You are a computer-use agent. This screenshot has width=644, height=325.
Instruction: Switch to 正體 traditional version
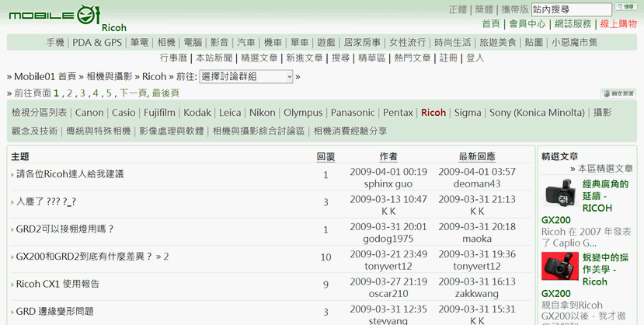click(x=458, y=9)
